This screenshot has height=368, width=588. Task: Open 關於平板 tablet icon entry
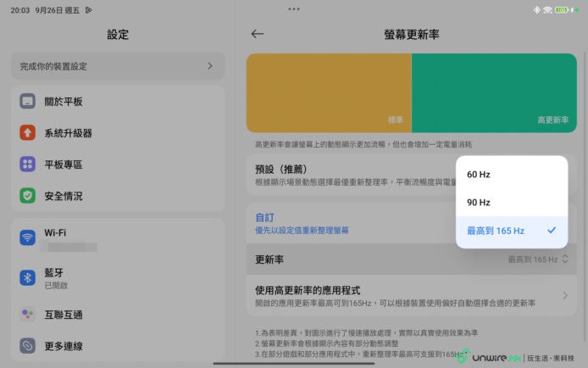28,102
